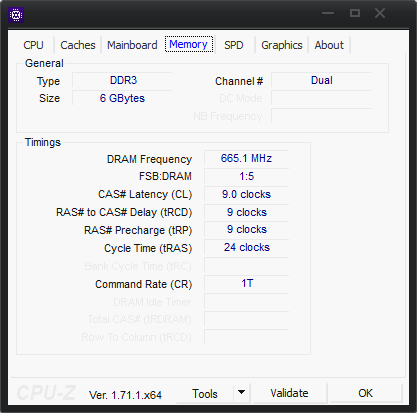Click the CPU-Z app icon in title bar
The height and width of the screenshot is (413, 417).
point(16,15)
